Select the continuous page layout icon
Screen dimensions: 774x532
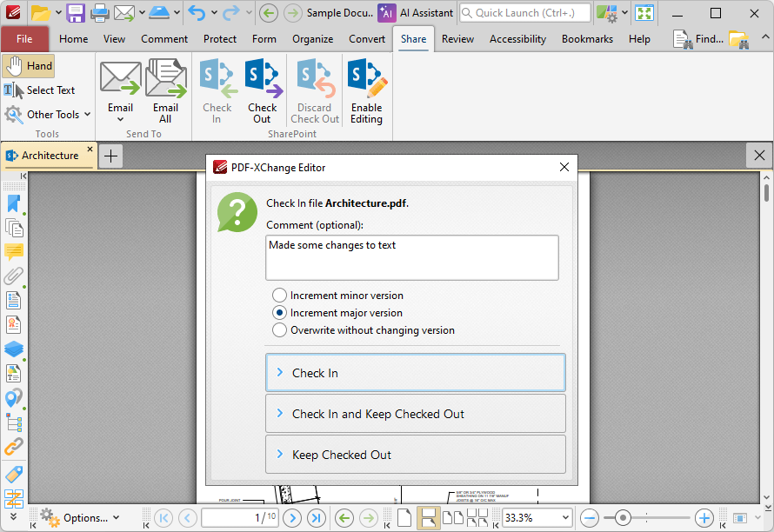click(x=428, y=518)
